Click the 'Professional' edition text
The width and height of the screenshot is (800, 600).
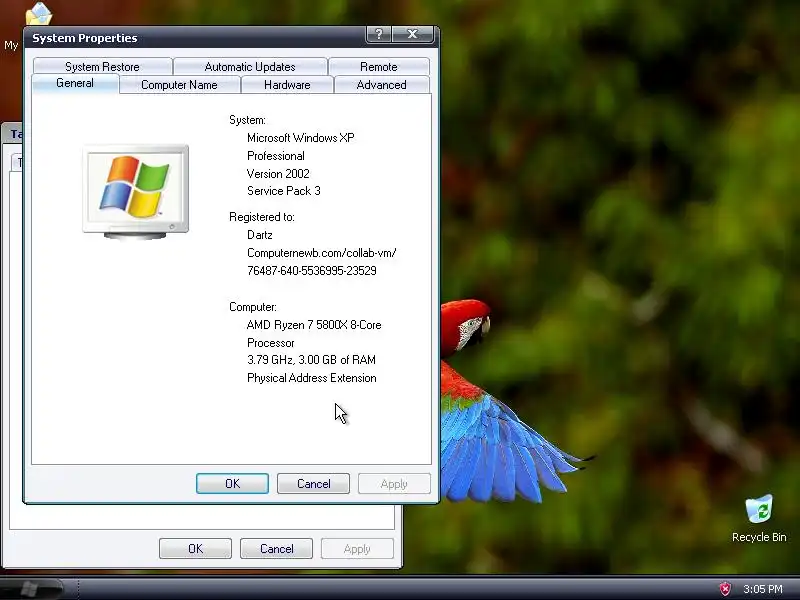[276, 156]
